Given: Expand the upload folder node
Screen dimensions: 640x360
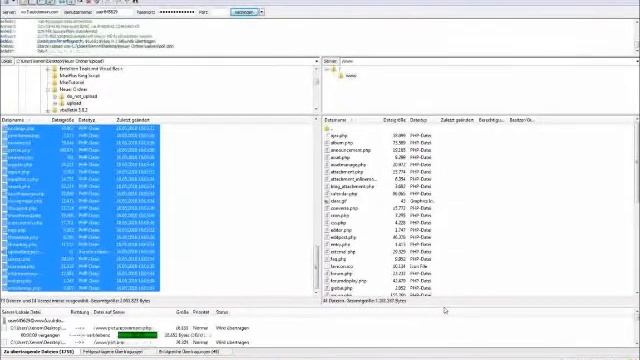Looking at the screenshot, I should pyautogui.click(x=55, y=104).
